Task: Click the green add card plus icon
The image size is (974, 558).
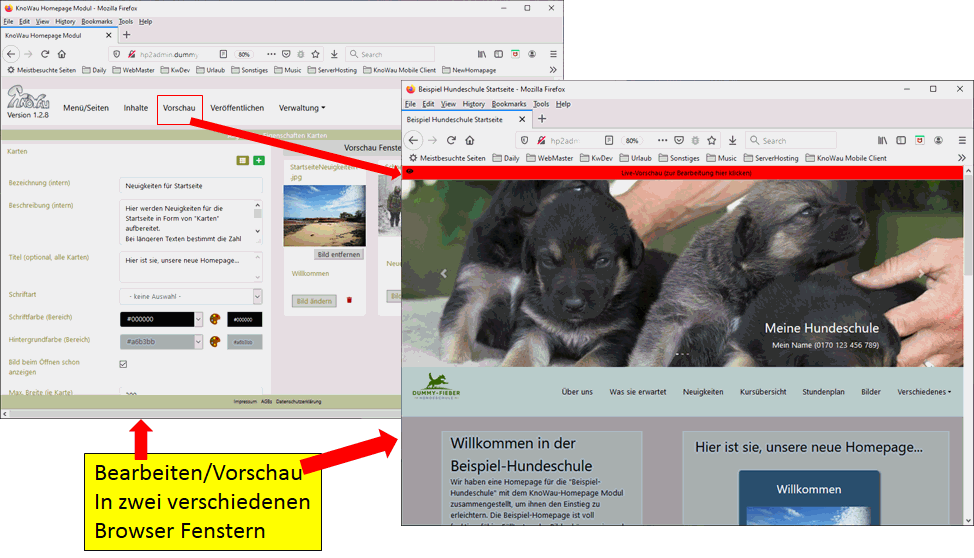Action: [x=259, y=160]
